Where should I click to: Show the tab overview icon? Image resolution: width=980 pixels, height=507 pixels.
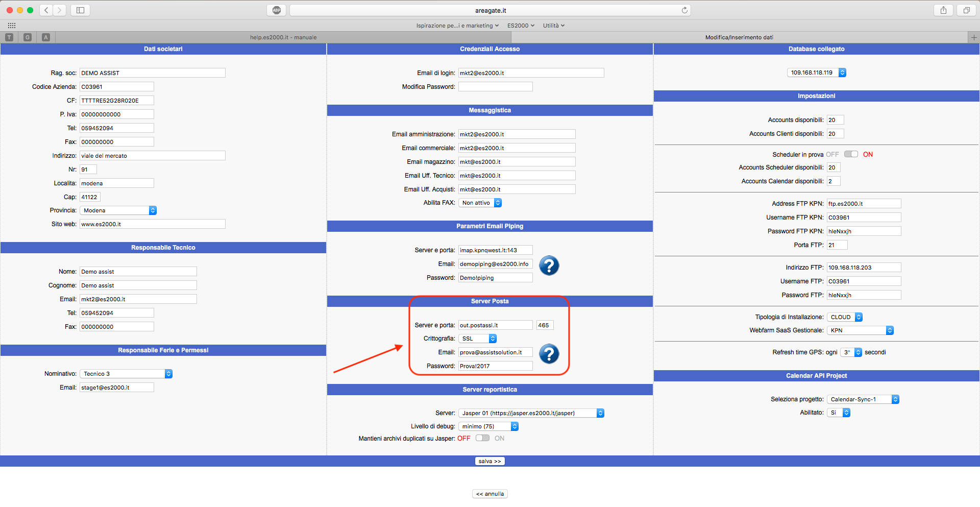(966, 10)
